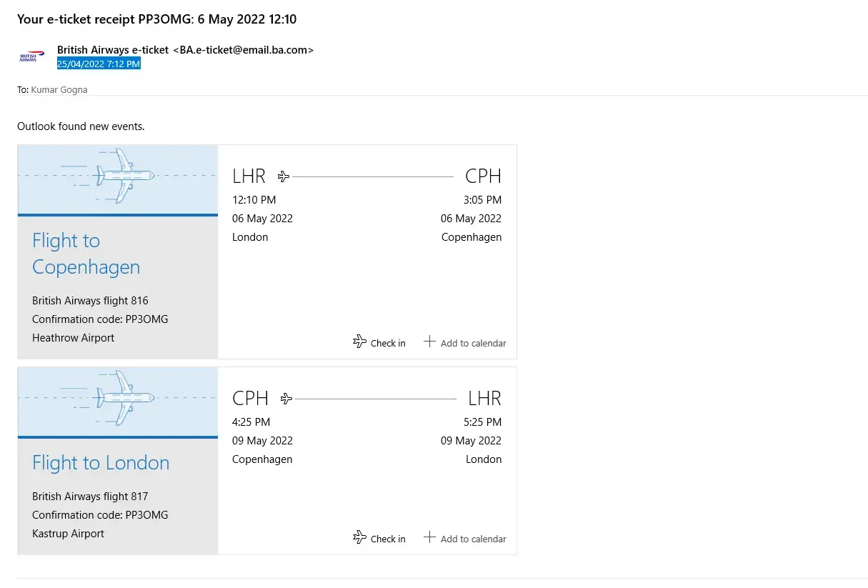Image resolution: width=868 pixels, height=588 pixels.
Task: Click the highlighted date 25/04/2022 7:12 PM
Action: tap(99, 64)
